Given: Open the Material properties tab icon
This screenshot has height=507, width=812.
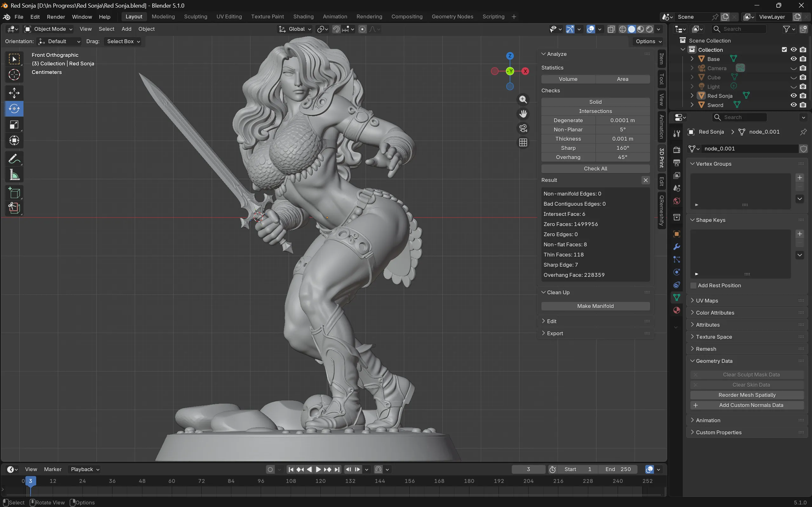Looking at the screenshot, I should click(676, 310).
